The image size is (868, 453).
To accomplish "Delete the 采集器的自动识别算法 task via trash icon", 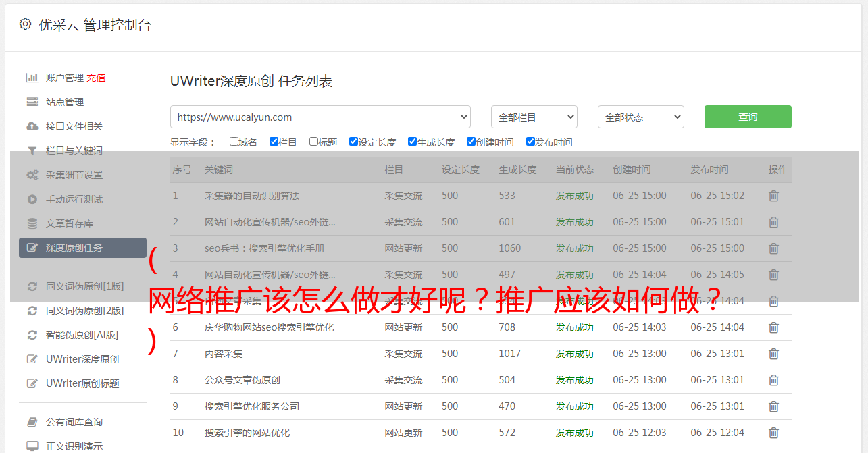I will click(x=773, y=196).
